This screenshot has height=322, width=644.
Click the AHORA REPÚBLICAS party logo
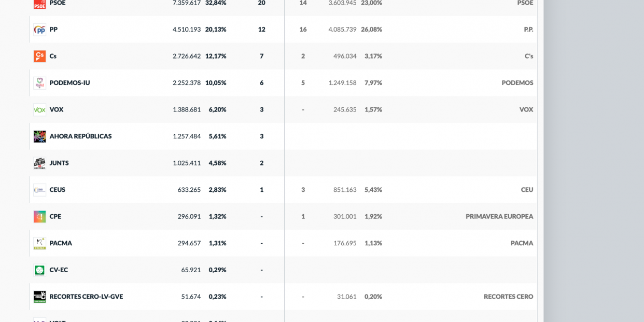(39, 136)
